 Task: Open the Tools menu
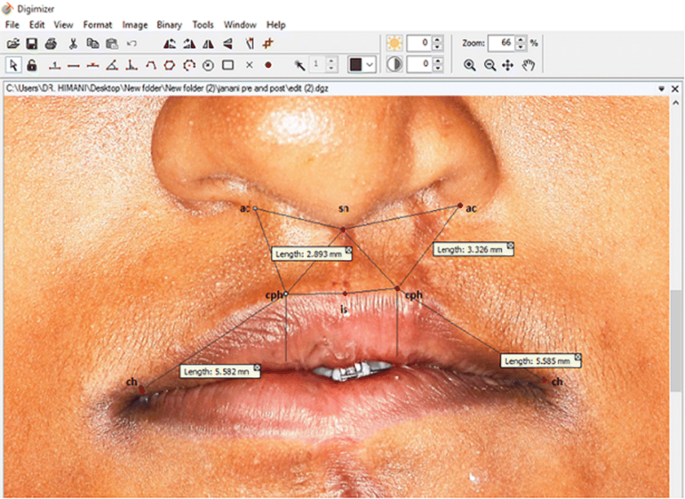pyautogui.click(x=203, y=23)
